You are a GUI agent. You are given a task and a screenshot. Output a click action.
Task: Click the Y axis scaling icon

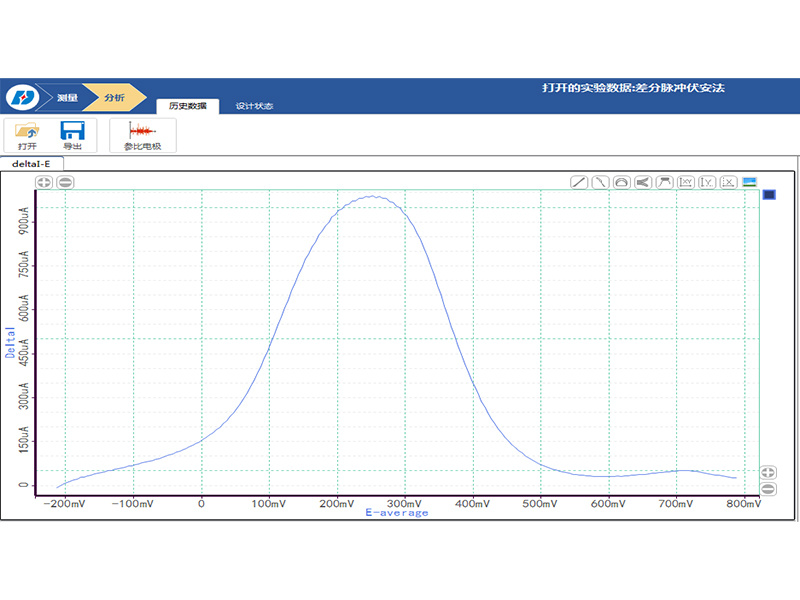(707, 182)
